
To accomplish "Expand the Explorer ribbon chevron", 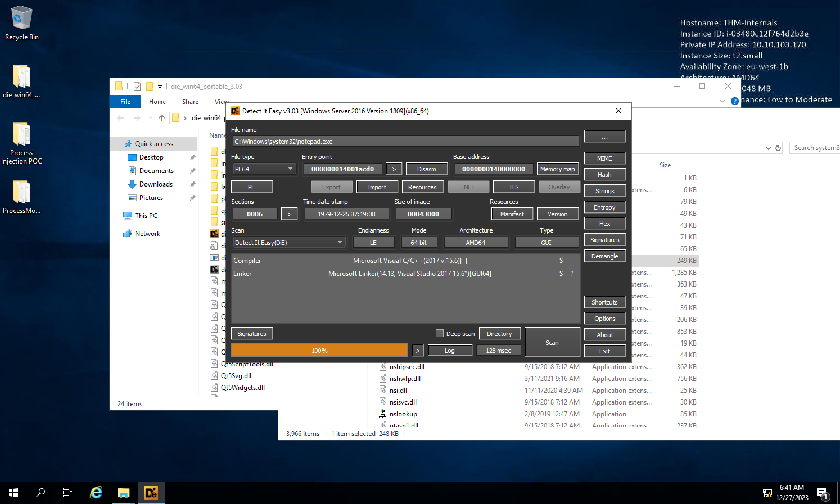I will [x=722, y=101].
